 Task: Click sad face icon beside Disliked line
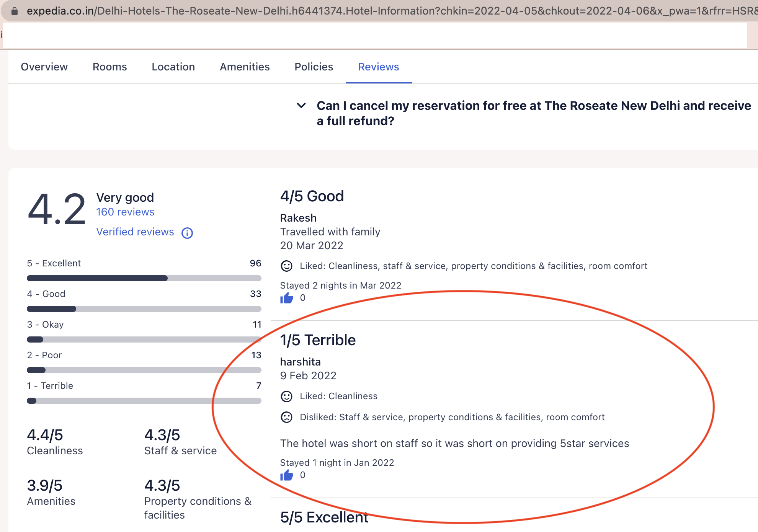(287, 417)
